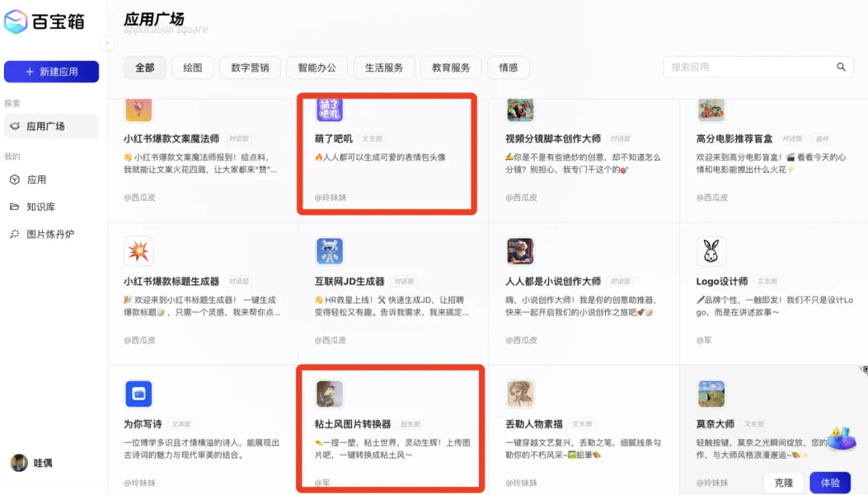Click the 人人都是小说创作大师 app icon

point(520,252)
